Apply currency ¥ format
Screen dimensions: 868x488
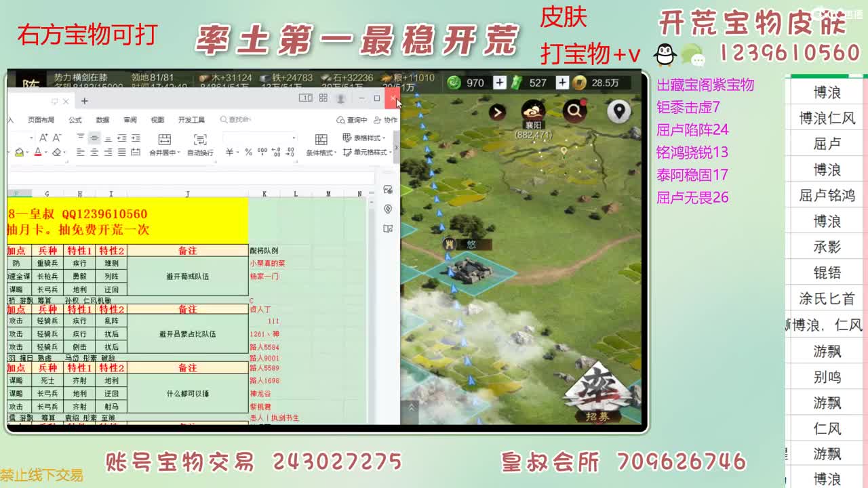coord(229,152)
